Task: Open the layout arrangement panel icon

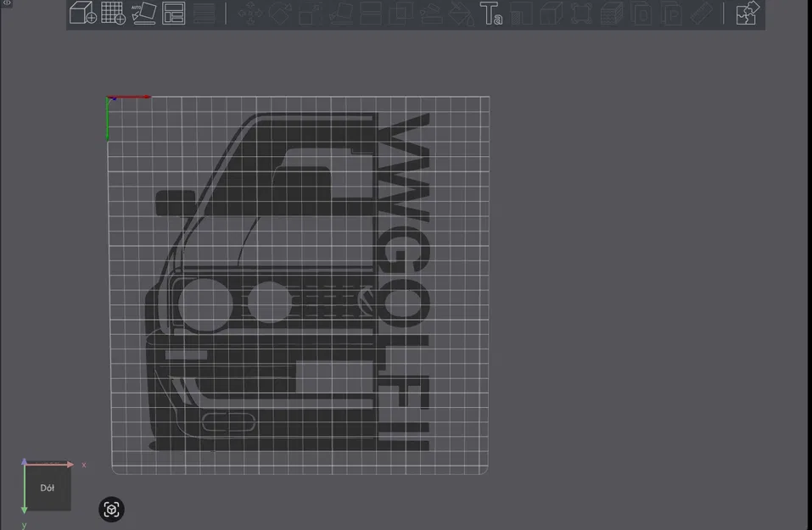Action: 172,14
